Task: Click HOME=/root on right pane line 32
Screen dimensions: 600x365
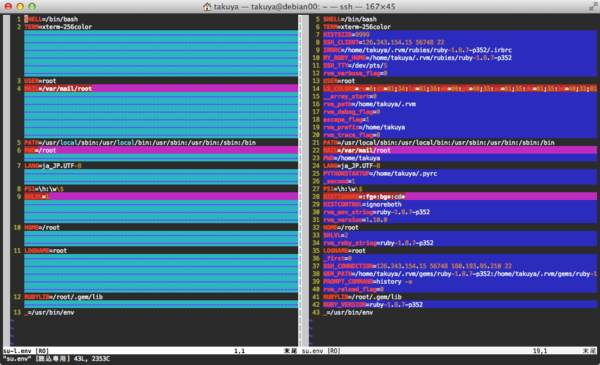Action: [341, 227]
